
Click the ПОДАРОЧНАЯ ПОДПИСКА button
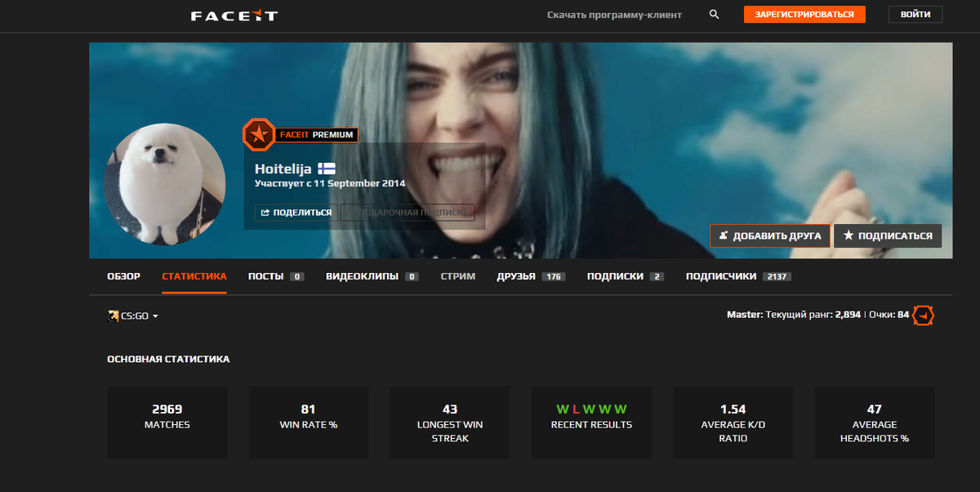pyautogui.click(x=407, y=212)
